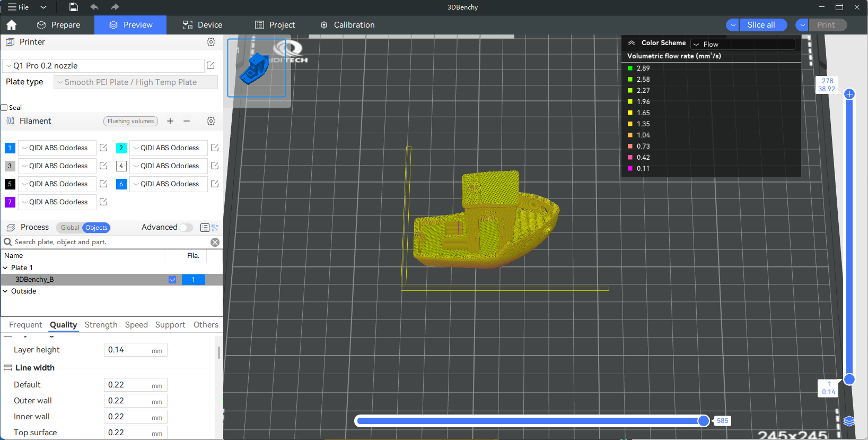Open the Plate type dropdown
The width and height of the screenshot is (868, 440).
pyautogui.click(x=136, y=82)
